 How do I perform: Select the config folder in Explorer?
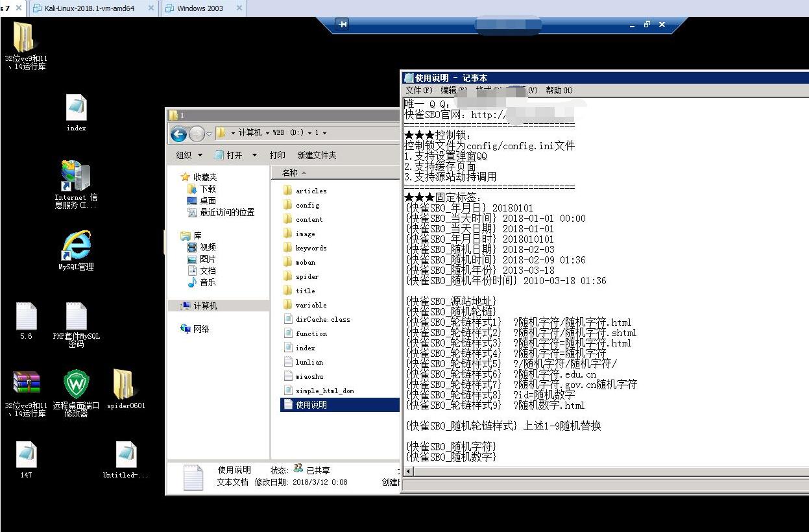pos(301,205)
